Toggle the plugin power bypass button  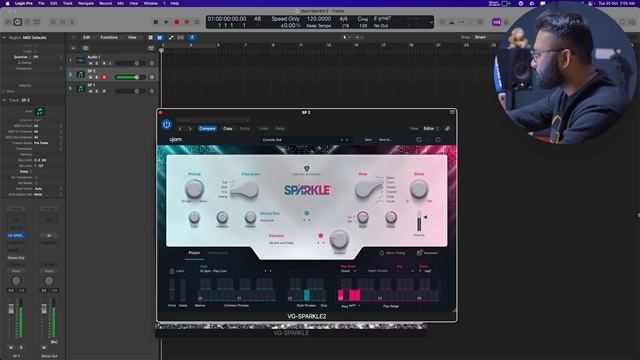click(167, 124)
